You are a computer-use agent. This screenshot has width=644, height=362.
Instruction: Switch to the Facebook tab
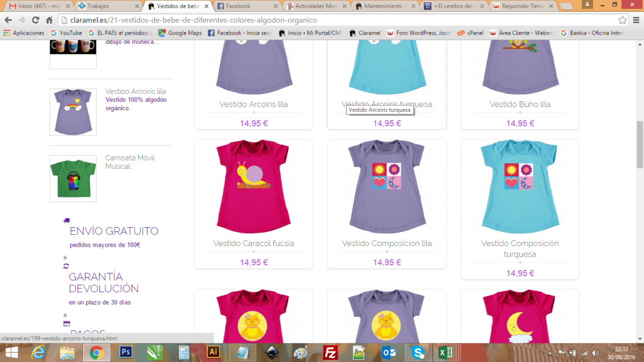click(x=246, y=6)
